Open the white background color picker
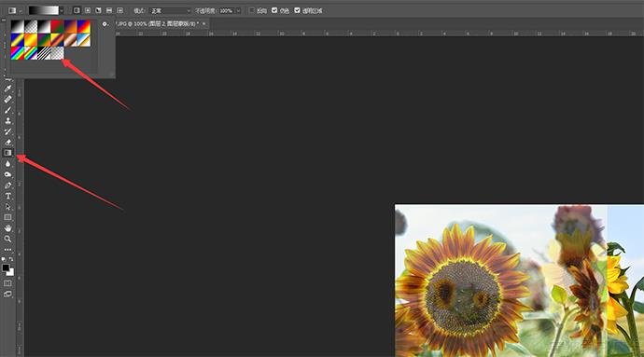Viewport: 644px width, 357px height. (10, 272)
